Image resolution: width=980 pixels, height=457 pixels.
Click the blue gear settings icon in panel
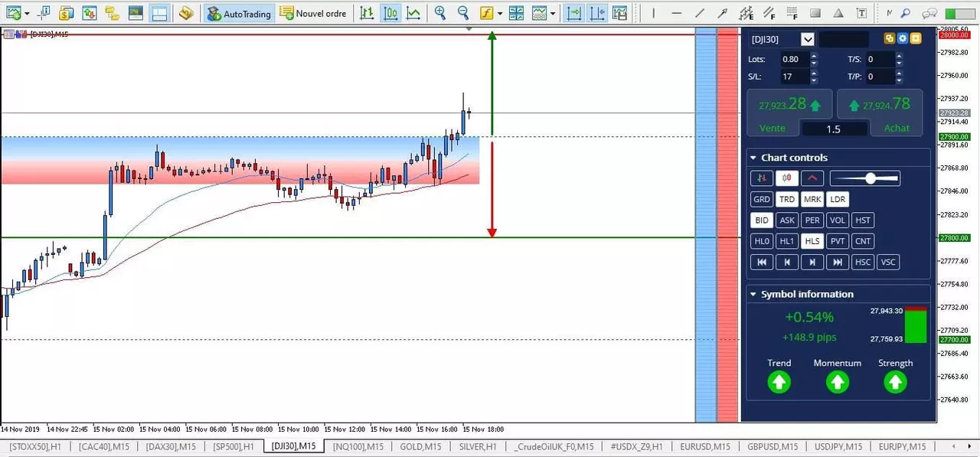(903, 39)
